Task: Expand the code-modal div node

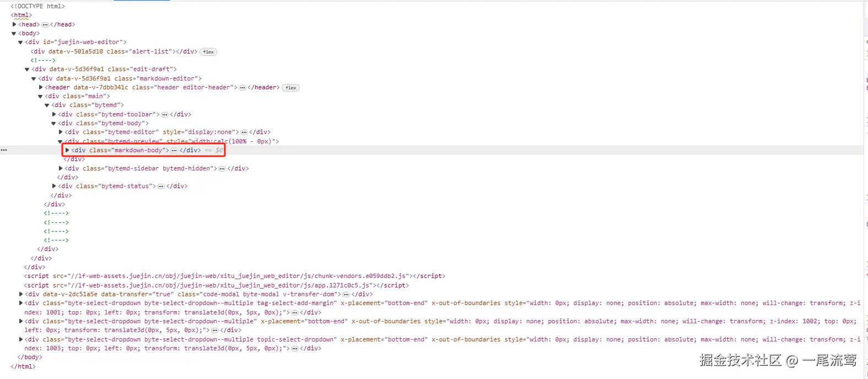Action: point(20,294)
